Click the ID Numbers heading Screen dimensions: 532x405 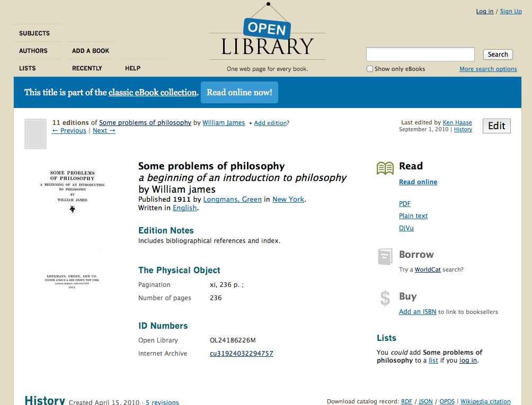163,326
